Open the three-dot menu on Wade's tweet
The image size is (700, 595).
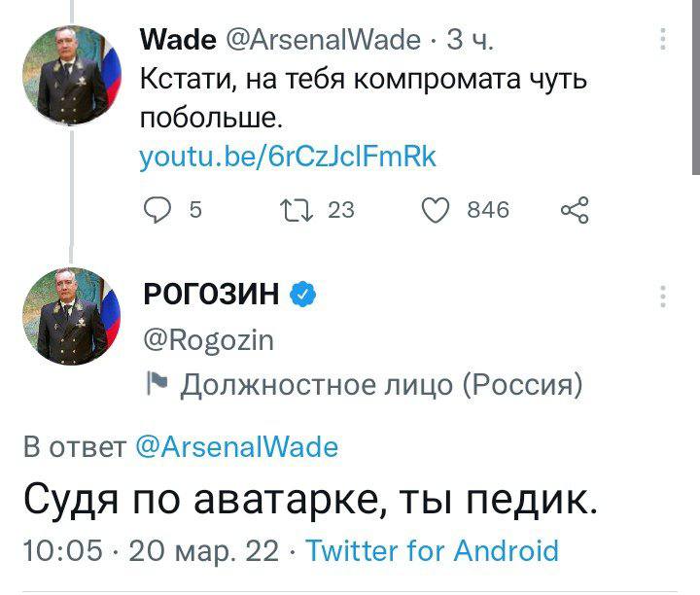tap(663, 39)
